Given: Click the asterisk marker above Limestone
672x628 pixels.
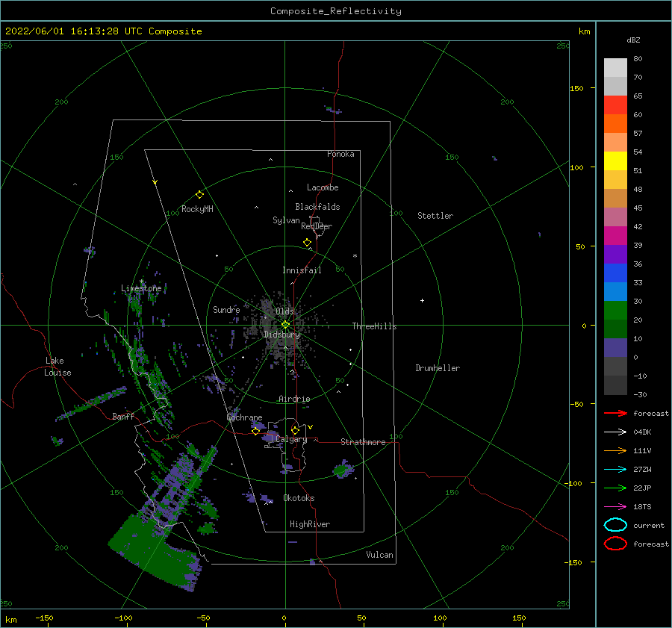Looking at the screenshot, I should [x=142, y=282].
